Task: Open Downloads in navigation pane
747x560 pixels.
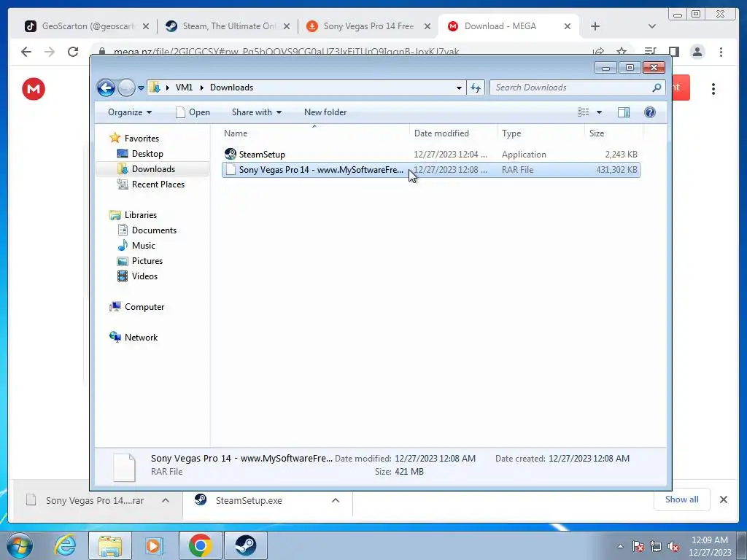Action: 153,169
